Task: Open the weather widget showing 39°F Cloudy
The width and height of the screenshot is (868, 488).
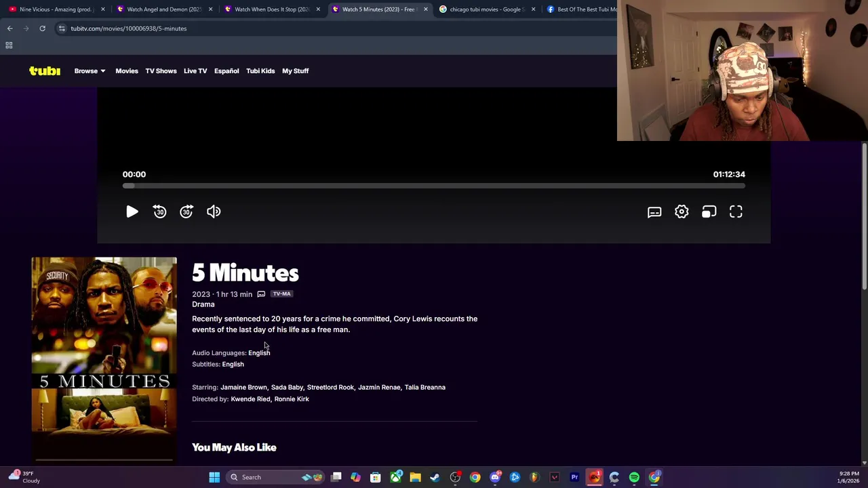Action: coord(24,477)
